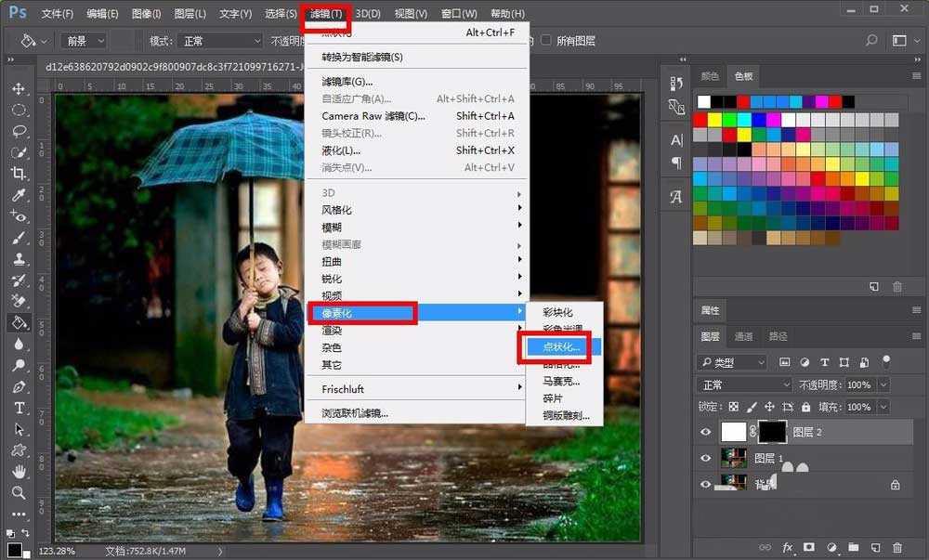Hide 图层 1 by clicking its eye

click(705, 458)
